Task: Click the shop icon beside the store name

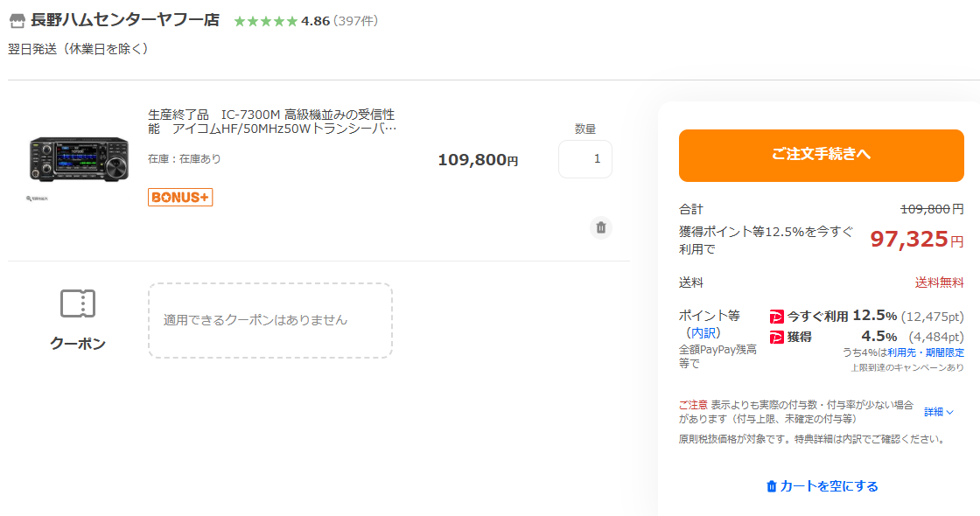Action: click(x=17, y=20)
